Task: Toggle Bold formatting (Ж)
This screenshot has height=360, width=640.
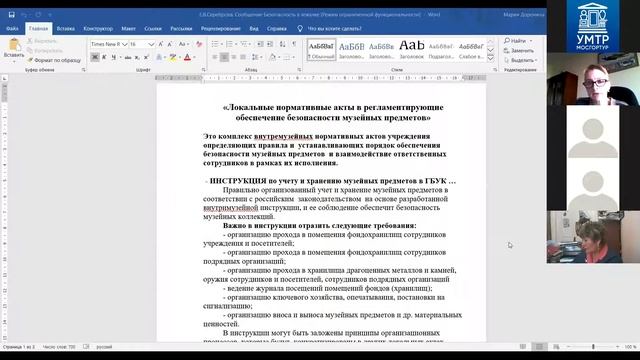Action: pos(95,57)
